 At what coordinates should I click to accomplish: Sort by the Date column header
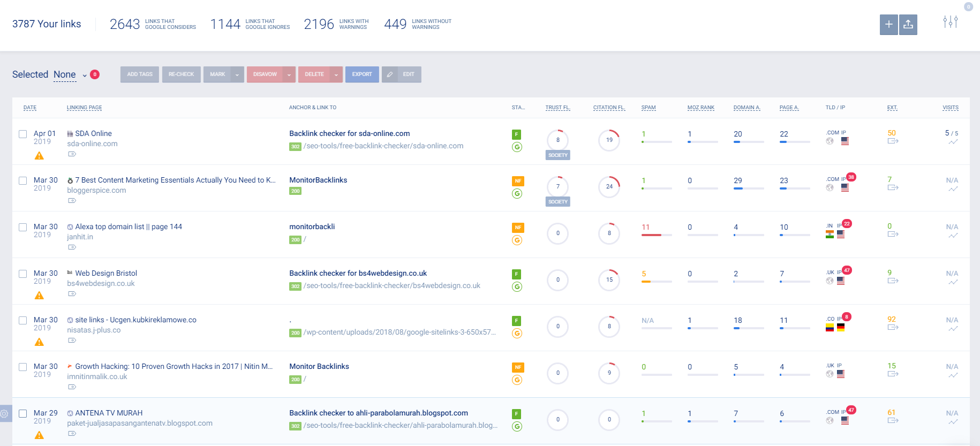click(30, 108)
